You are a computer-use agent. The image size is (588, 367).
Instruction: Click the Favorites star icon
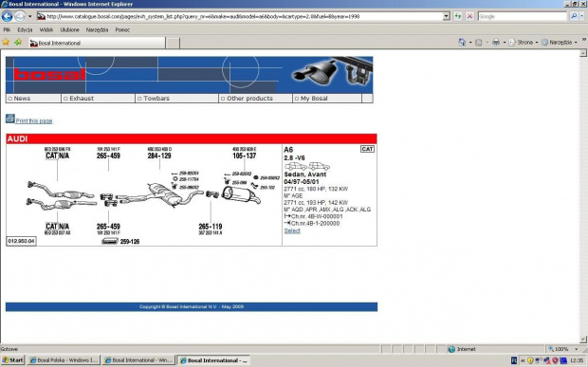[6, 43]
